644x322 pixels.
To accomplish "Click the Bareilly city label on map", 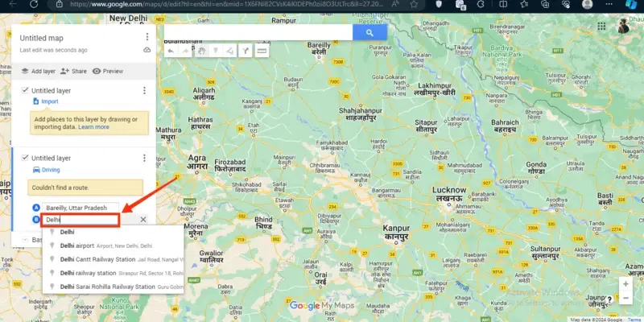I will coord(319,48).
